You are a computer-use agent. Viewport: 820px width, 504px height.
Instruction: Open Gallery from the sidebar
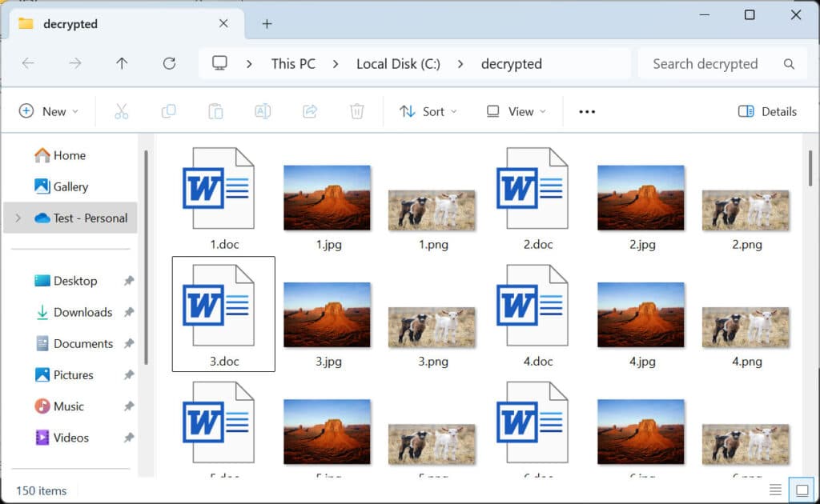[x=66, y=186]
